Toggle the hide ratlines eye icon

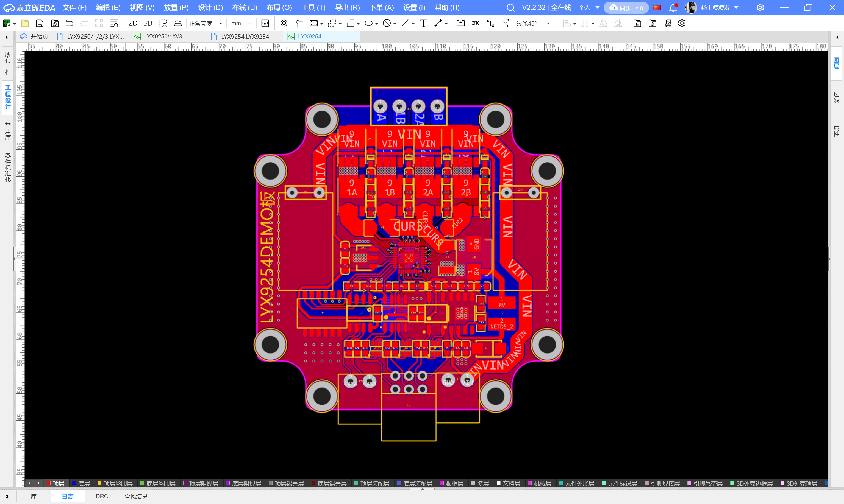(265, 23)
